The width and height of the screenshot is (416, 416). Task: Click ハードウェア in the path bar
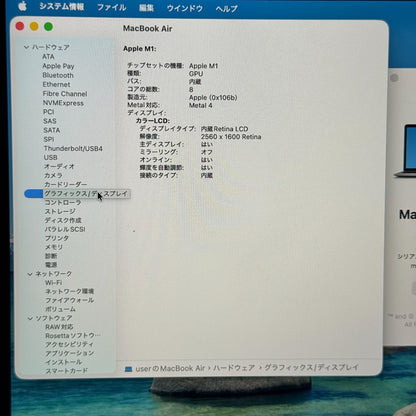pos(234,368)
